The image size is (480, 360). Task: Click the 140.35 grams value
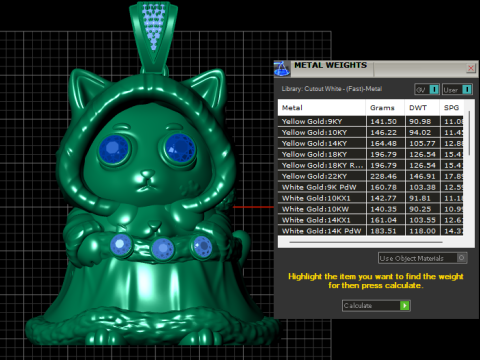point(383,209)
